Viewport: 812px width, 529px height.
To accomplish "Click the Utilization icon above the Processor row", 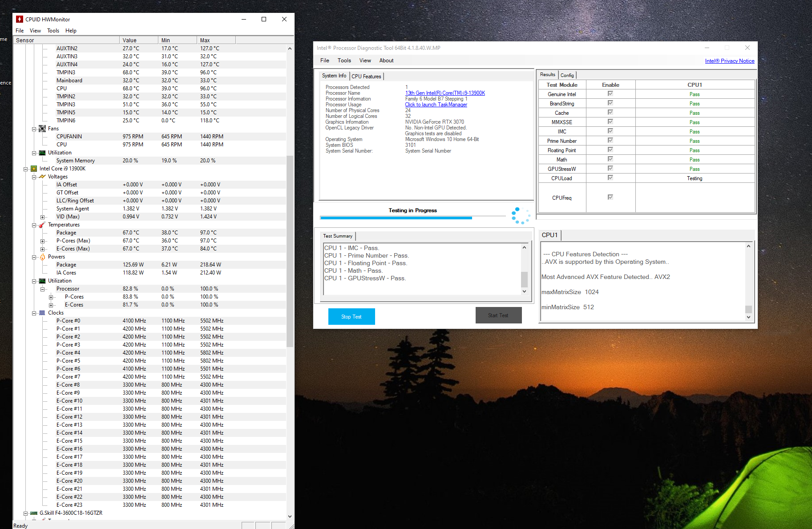I will point(42,281).
